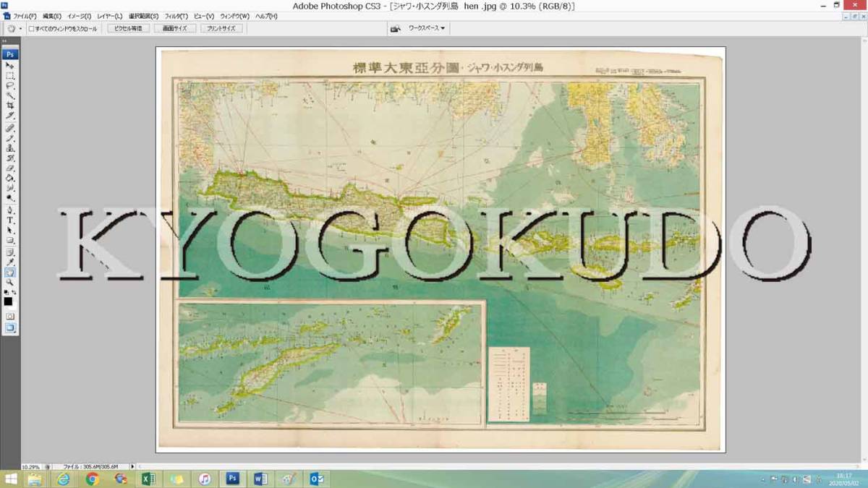The height and width of the screenshot is (488, 868).
Task: Open the ヘルプ(H) menu
Action: 266,16
